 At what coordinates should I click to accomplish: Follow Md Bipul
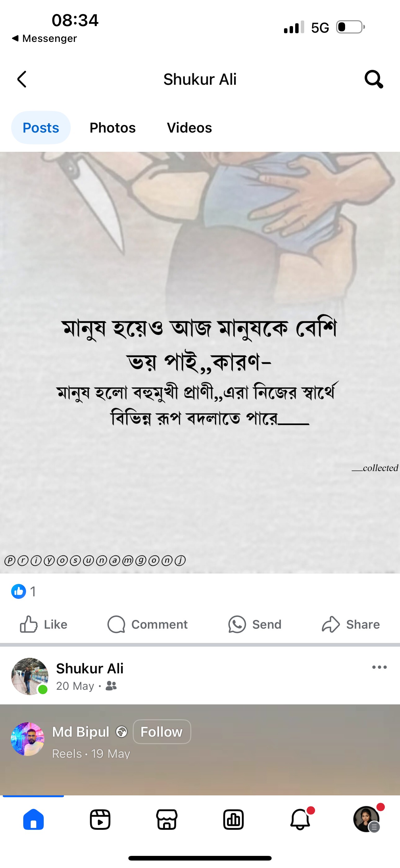(162, 731)
